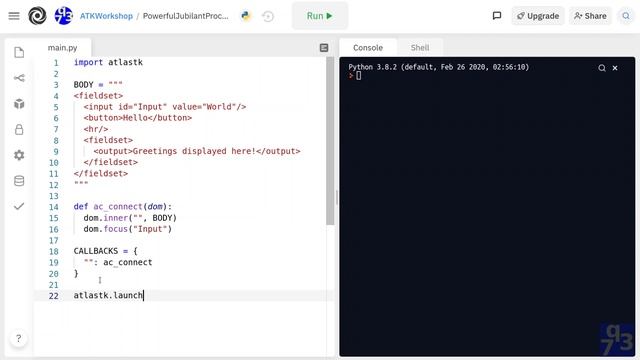
Task: Click the Replit spiral logo
Action: tap(37, 16)
